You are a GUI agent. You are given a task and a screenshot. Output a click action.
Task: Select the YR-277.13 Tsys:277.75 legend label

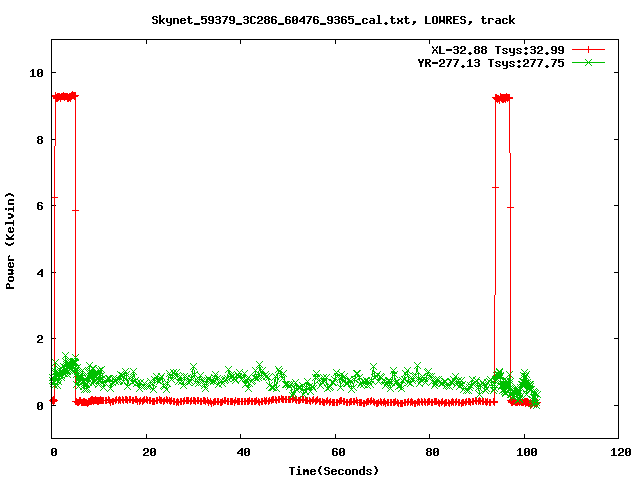pyautogui.click(x=491, y=63)
